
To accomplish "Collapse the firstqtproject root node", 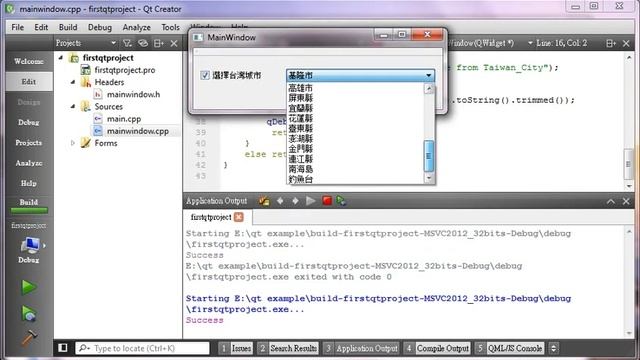I will pos(61,58).
